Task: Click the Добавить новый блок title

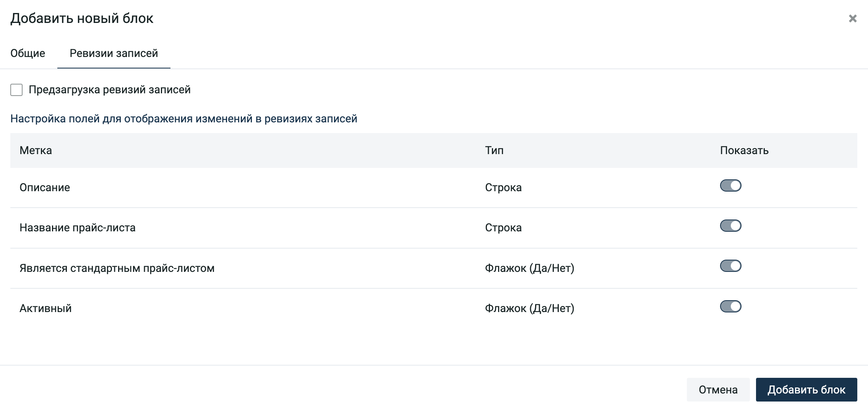Action: (x=82, y=18)
